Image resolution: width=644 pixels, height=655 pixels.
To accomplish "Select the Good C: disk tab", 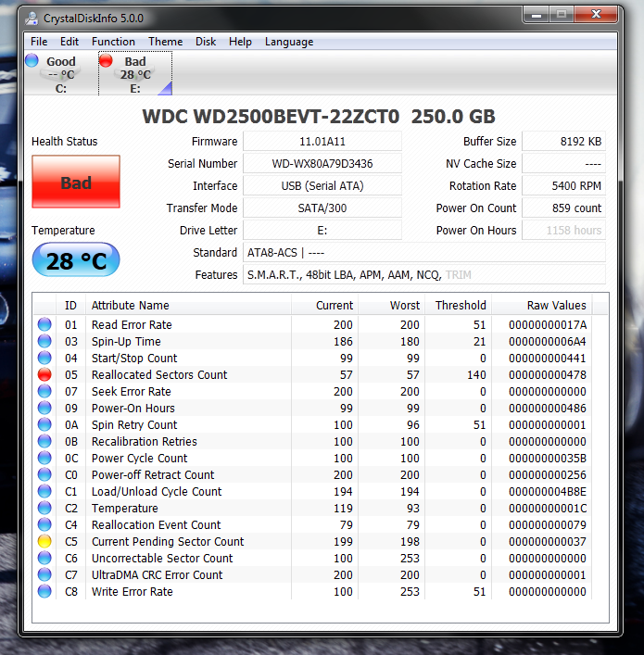I will (61, 74).
